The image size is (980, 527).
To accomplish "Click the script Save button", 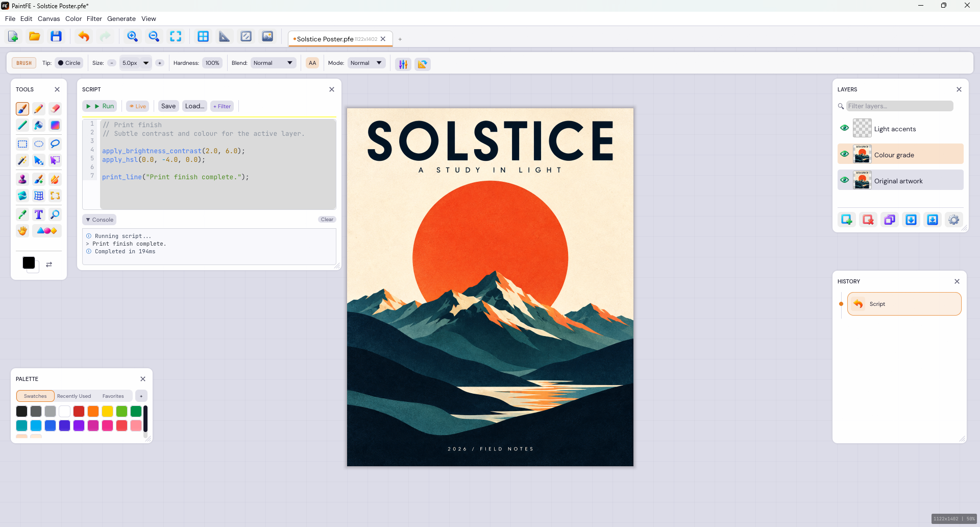I will [168, 106].
